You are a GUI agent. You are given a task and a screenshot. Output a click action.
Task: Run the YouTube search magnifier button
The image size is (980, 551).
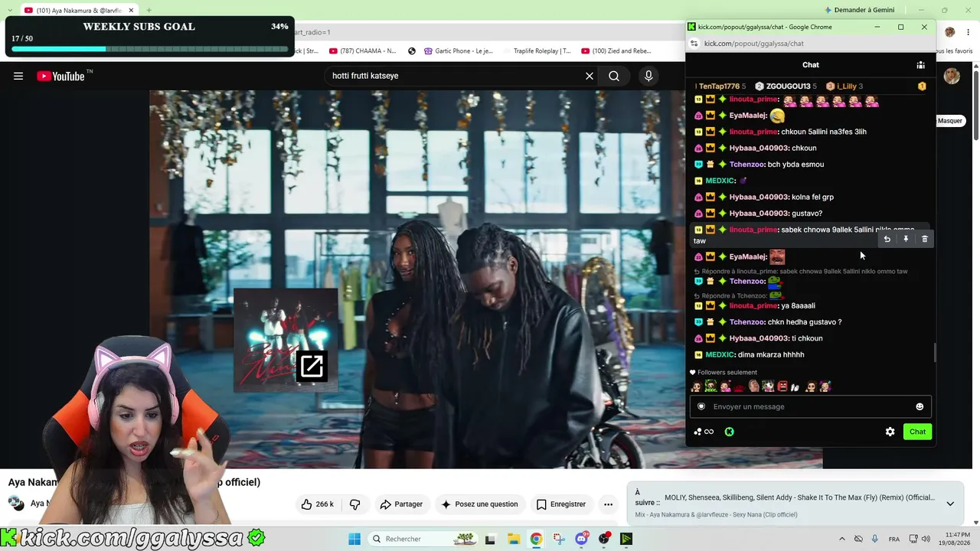tap(614, 76)
